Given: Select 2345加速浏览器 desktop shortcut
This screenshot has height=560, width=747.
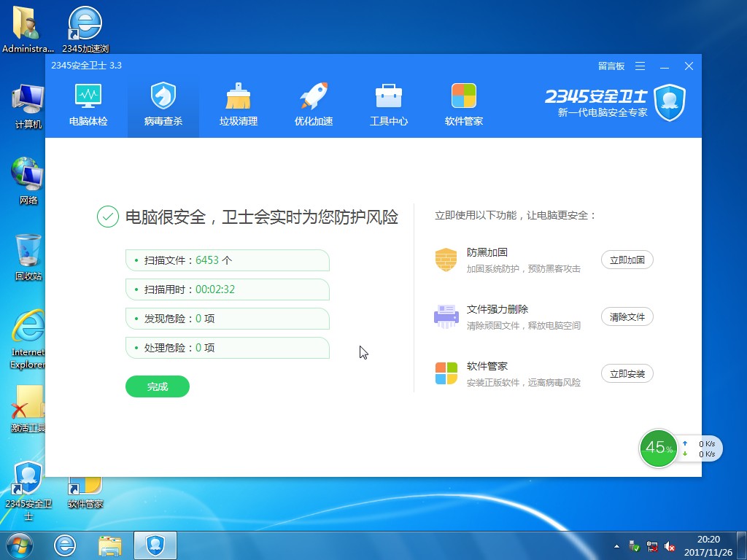Looking at the screenshot, I should coord(85,29).
